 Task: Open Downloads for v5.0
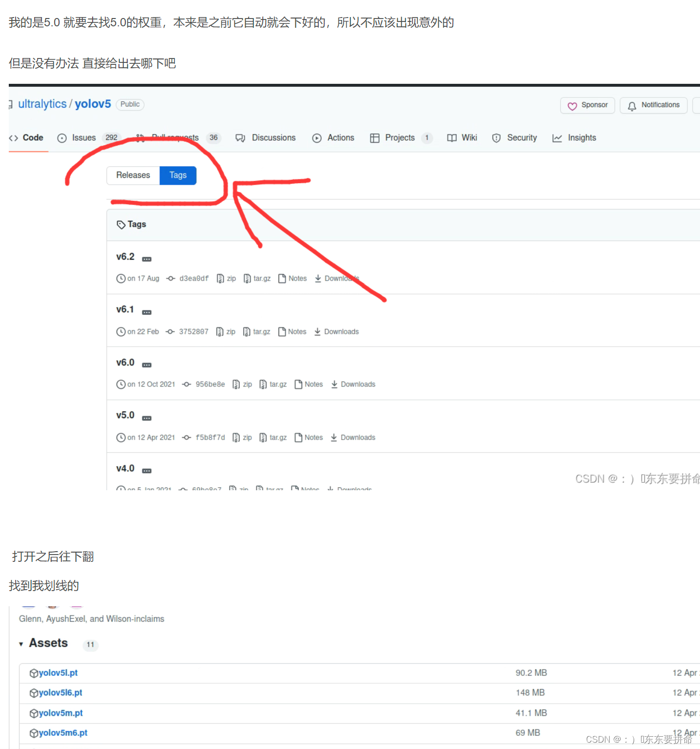pos(353,438)
